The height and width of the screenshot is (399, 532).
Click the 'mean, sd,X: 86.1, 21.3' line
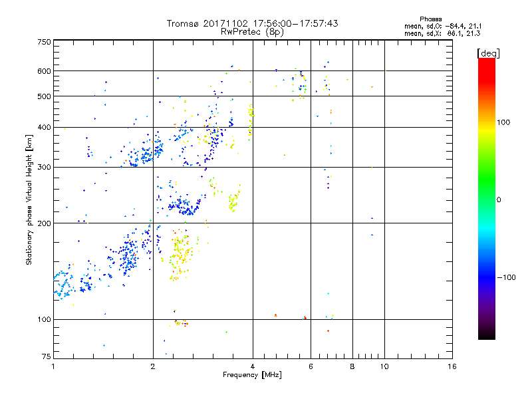[442, 33]
